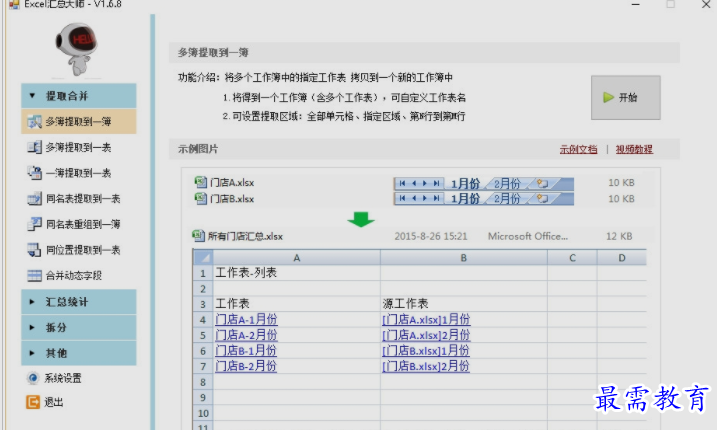This screenshot has height=430, width=717.
Task: Click 2月份 sheet tab of 门店A.xlsx
Action: click(507, 183)
